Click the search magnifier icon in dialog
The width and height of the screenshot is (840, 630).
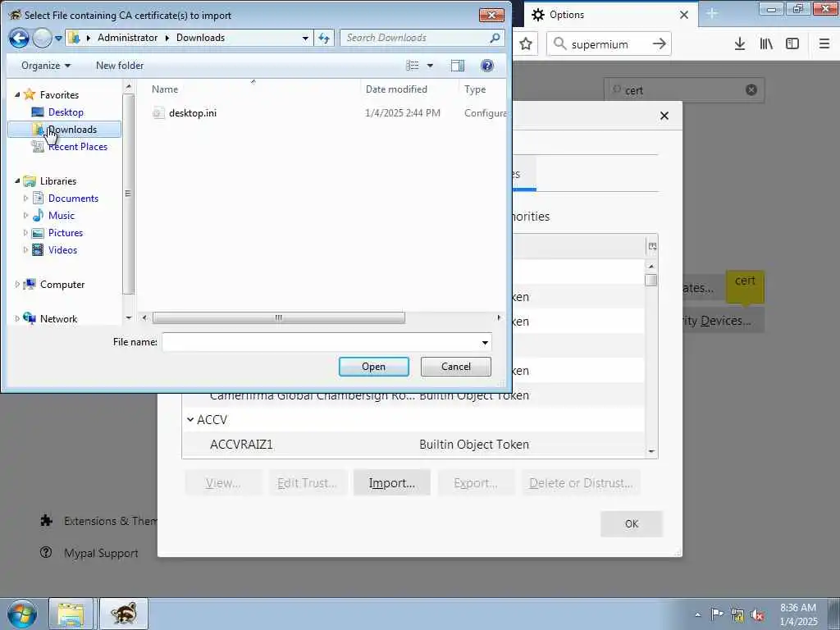(x=495, y=38)
